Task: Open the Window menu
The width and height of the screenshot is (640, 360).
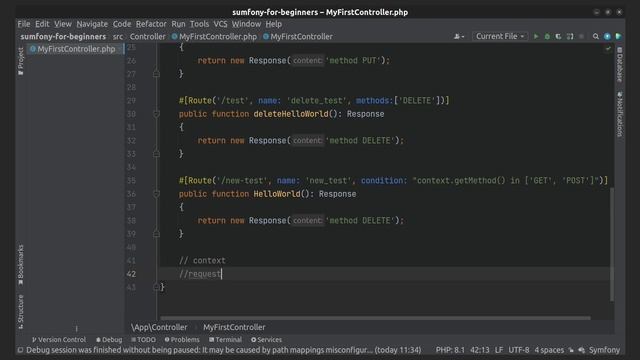Action: [247, 24]
